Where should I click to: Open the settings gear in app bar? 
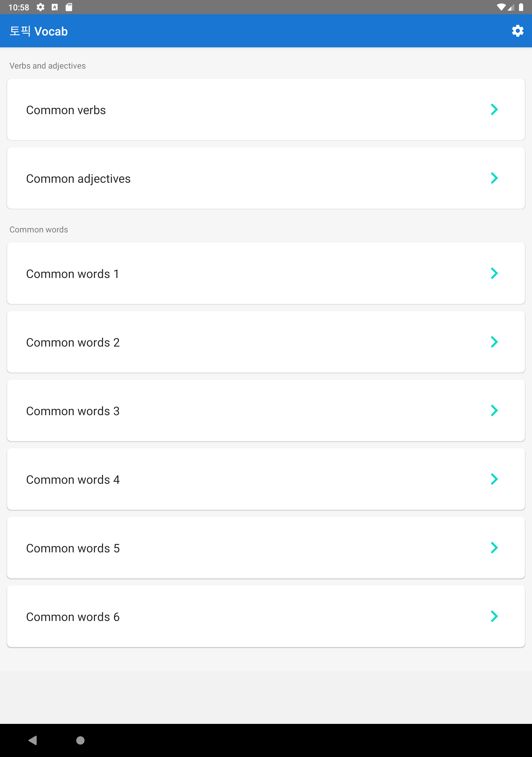pos(518,31)
